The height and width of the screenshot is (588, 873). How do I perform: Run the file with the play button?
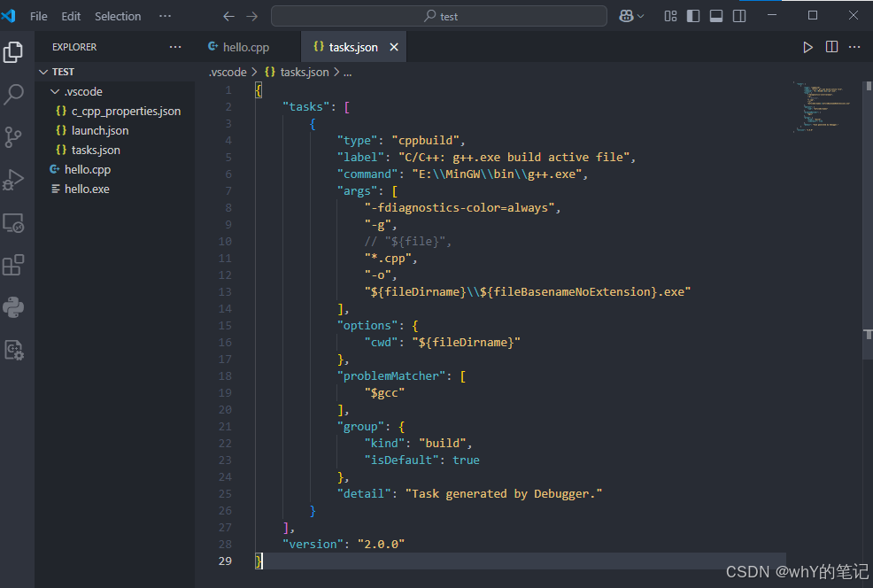(807, 47)
